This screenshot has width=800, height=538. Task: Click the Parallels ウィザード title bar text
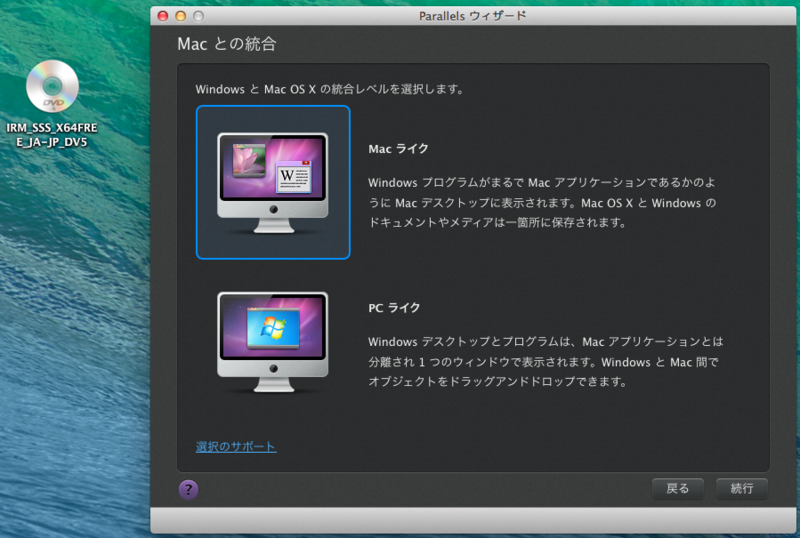click(472, 16)
